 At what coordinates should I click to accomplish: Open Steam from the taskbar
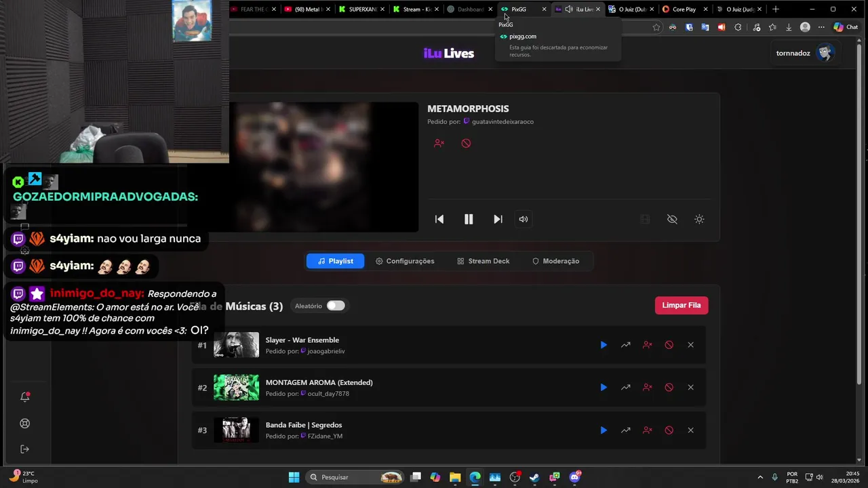point(534,477)
